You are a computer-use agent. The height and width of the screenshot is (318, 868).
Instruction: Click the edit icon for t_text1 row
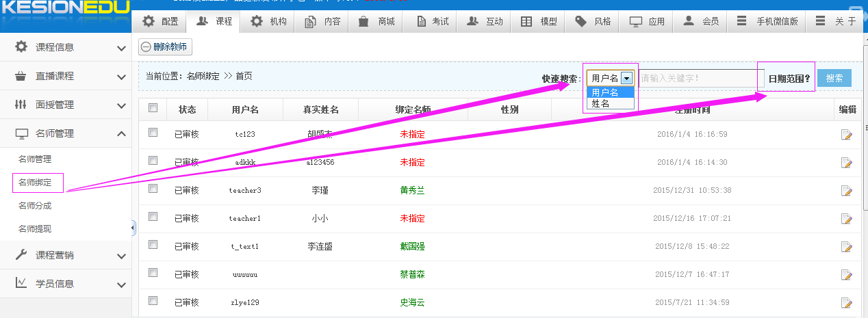(x=846, y=246)
